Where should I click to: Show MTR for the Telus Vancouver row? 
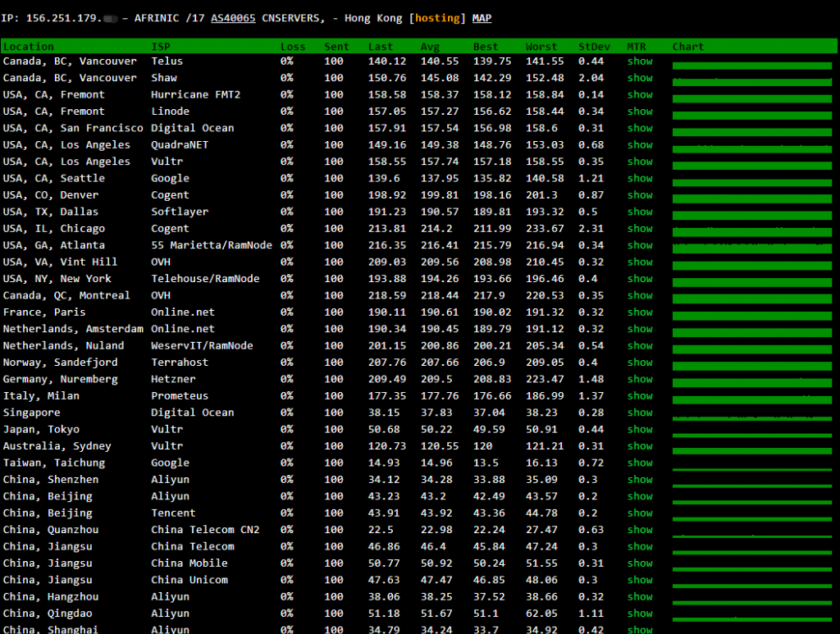point(640,61)
